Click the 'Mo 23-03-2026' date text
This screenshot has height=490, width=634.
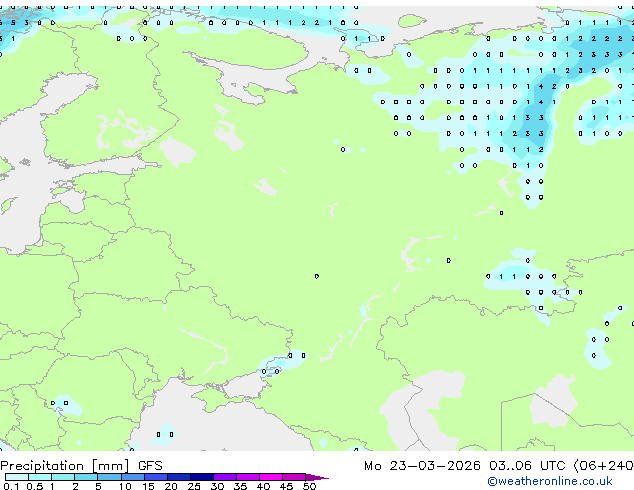[x=422, y=466]
